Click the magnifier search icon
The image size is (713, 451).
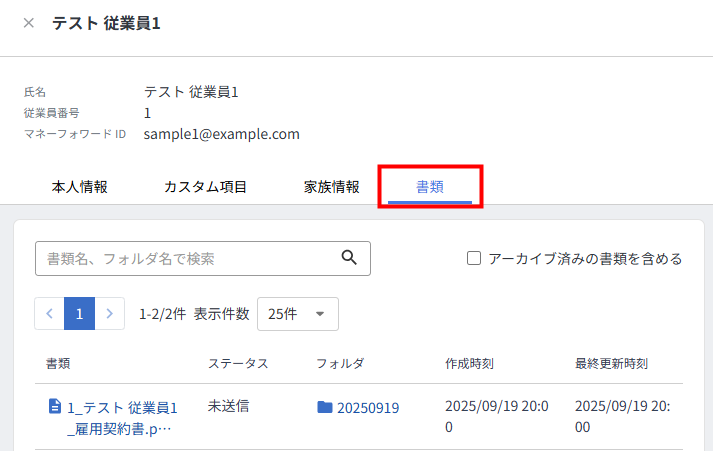[x=349, y=258]
